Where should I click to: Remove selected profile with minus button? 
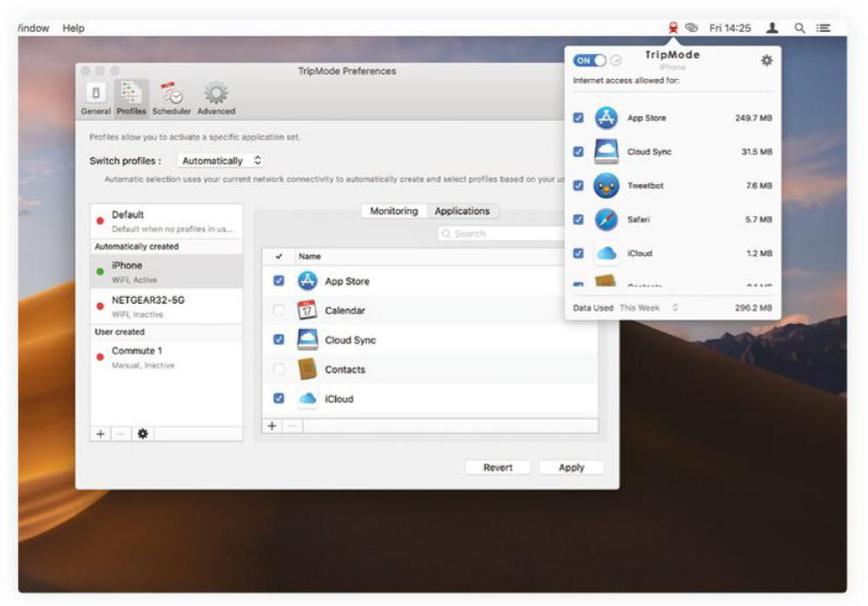coord(122,434)
